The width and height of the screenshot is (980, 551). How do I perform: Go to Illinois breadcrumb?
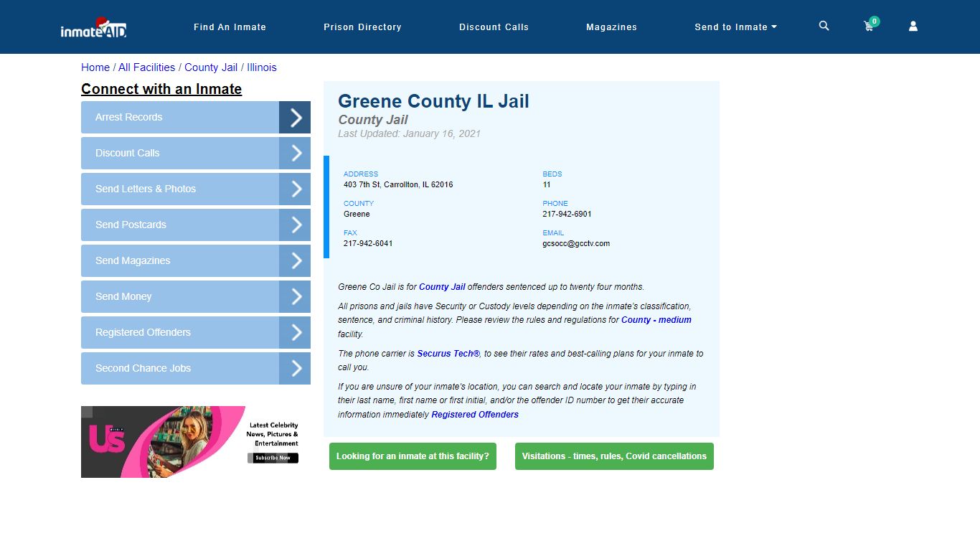(x=262, y=67)
